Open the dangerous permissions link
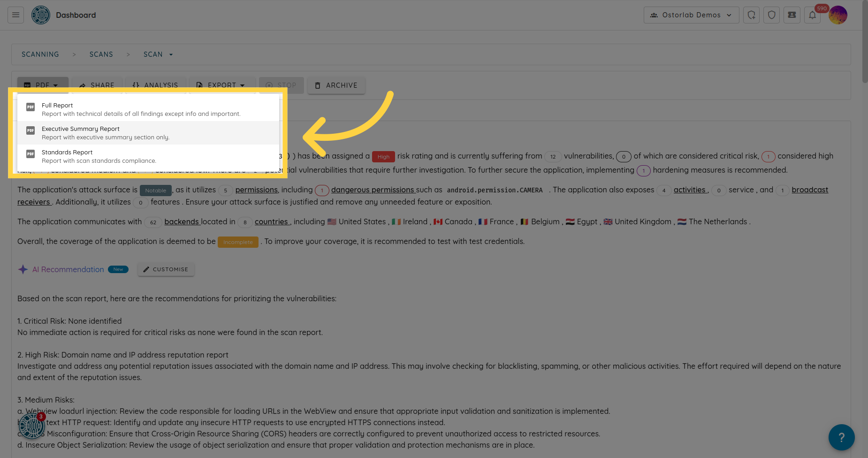The image size is (868, 458). click(x=373, y=190)
